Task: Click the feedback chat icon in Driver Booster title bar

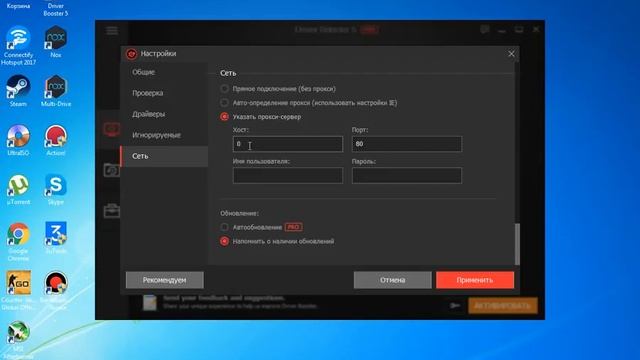Action: coord(484,29)
